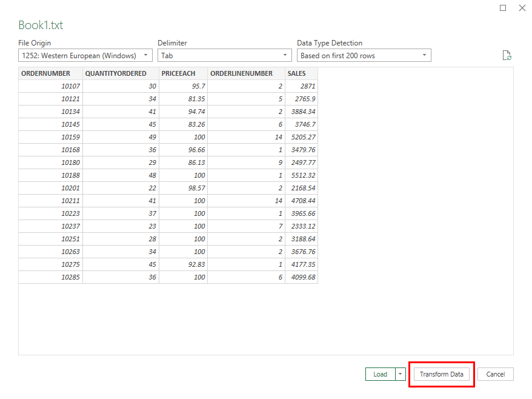Click quantity ordered value 22
The height and width of the screenshot is (399, 532).
121,188
